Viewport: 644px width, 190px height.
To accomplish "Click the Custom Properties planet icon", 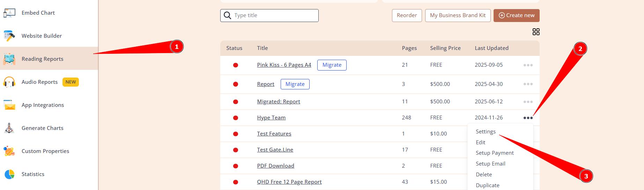I will [9, 151].
